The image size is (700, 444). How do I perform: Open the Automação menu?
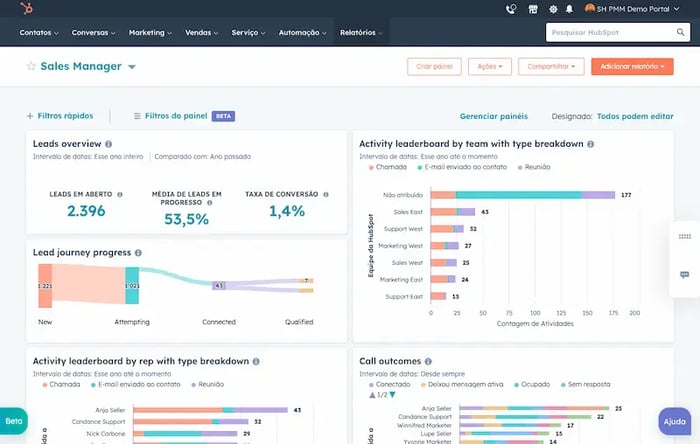tap(302, 33)
